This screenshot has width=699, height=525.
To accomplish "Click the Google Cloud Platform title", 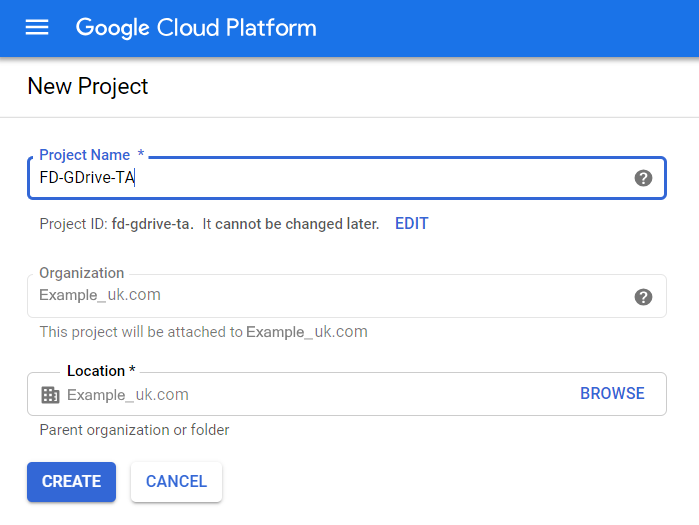I will (196, 28).
